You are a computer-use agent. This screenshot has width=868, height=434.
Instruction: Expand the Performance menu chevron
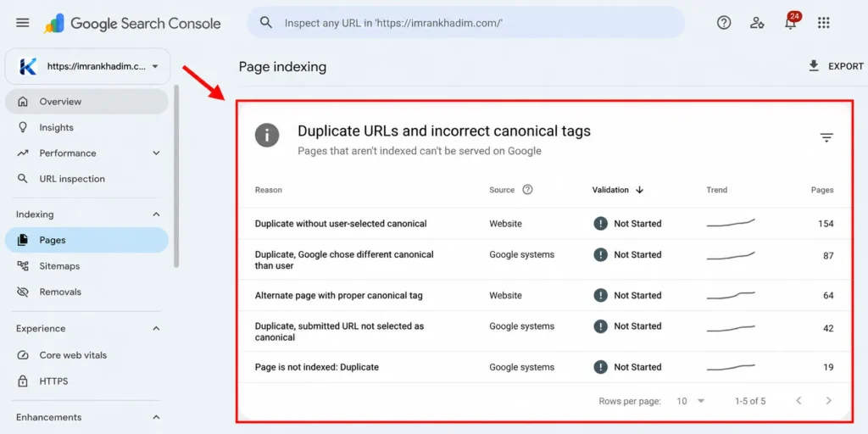click(x=156, y=153)
